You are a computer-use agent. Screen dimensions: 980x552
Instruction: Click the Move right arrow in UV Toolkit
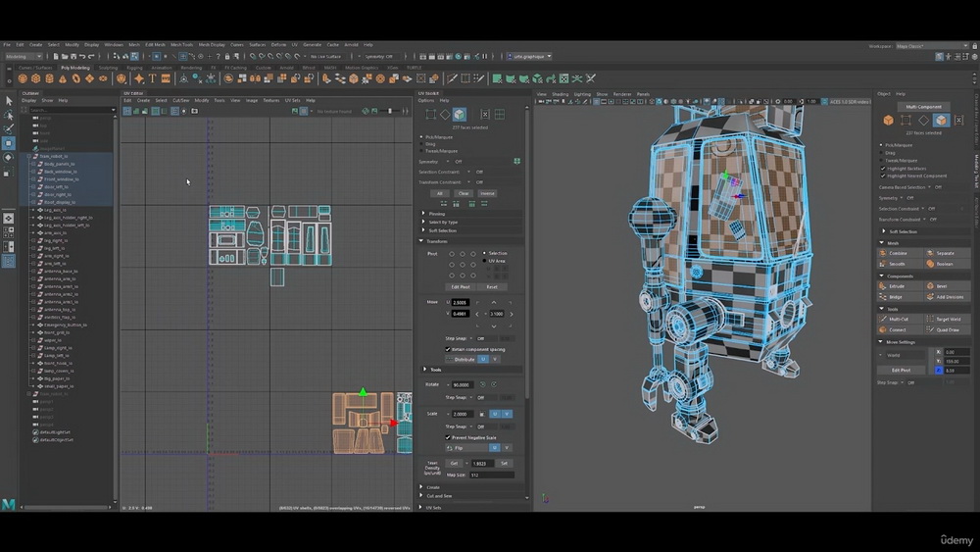(512, 314)
